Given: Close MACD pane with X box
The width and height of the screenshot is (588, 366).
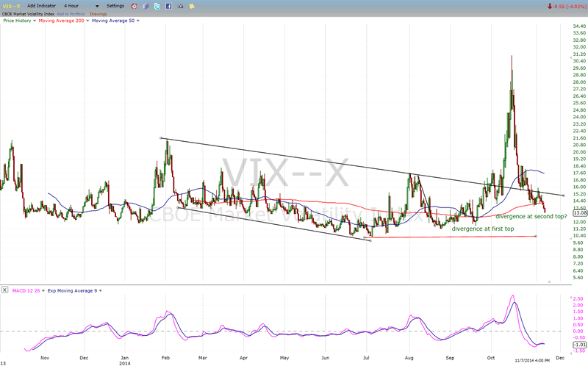Looking at the screenshot, I should pos(4,290).
